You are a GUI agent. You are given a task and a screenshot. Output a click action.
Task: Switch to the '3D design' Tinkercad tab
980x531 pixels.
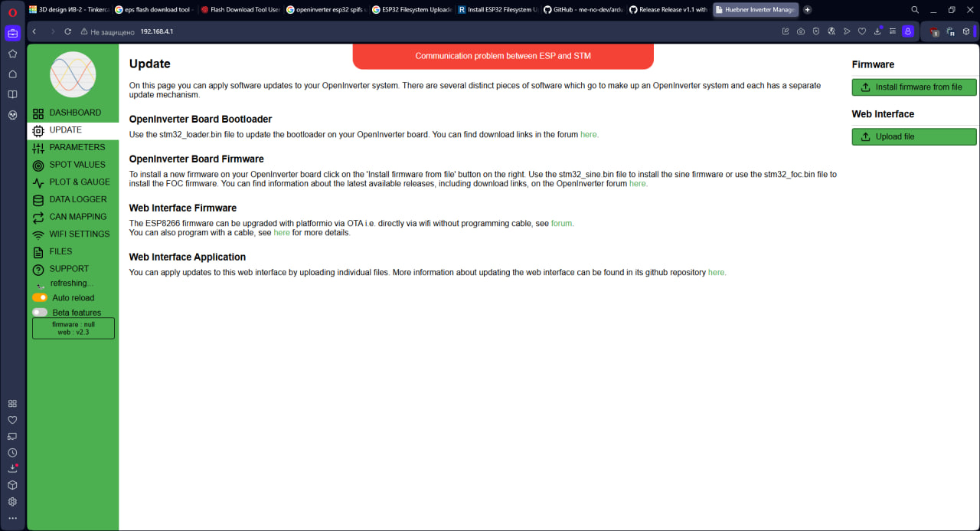[x=69, y=10]
